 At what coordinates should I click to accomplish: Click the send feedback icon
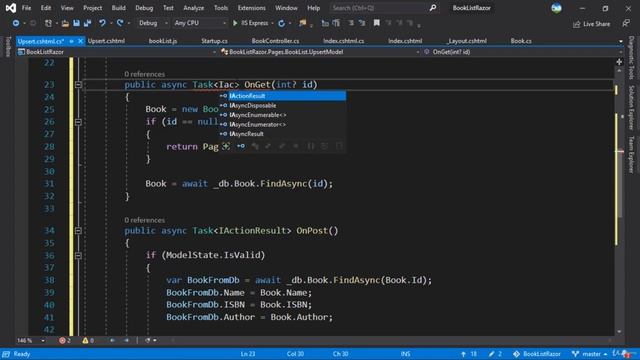[626, 24]
